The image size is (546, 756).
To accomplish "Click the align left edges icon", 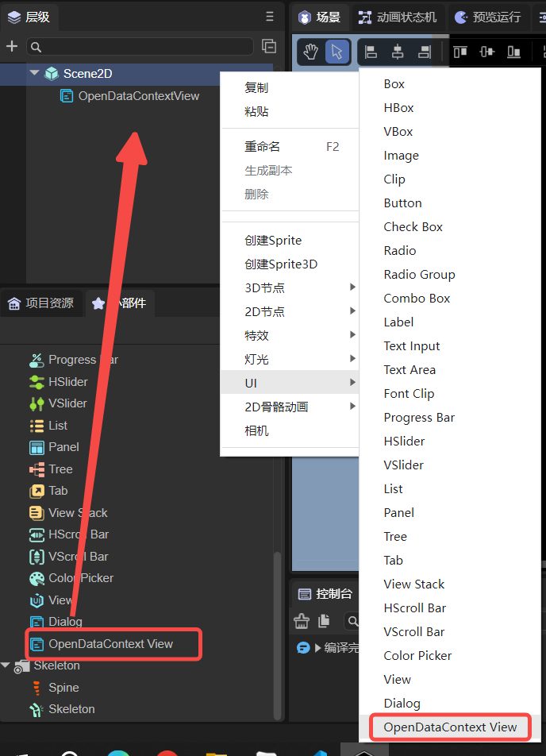I will pos(371,52).
